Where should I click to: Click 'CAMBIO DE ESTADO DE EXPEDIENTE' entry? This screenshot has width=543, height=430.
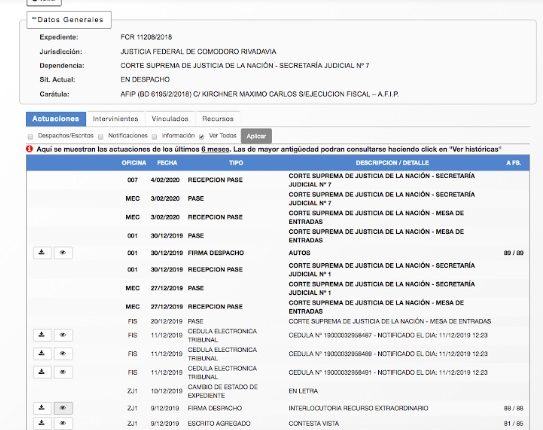pos(223,391)
